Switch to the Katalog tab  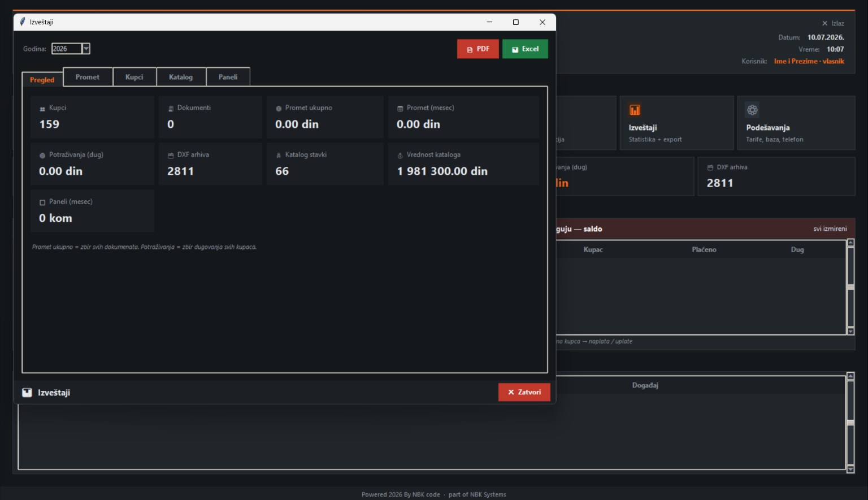click(181, 77)
